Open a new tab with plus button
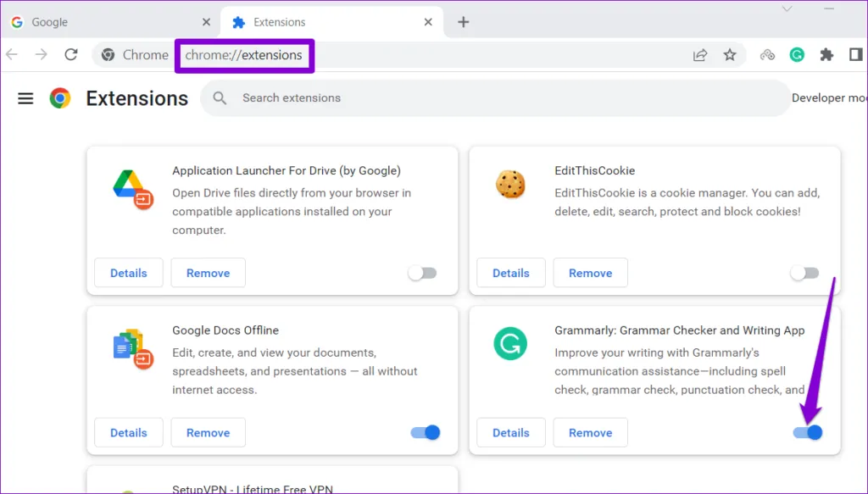868x494 pixels. coord(463,22)
